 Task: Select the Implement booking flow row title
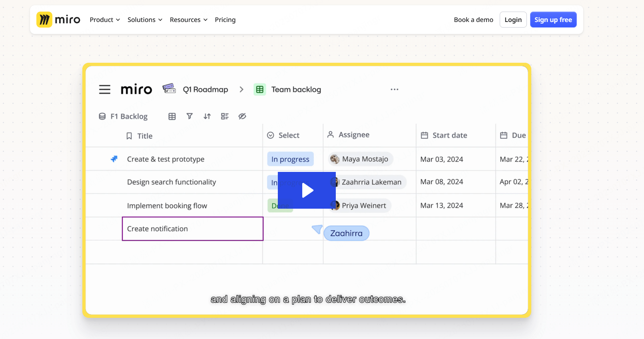click(x=167, y=205)
